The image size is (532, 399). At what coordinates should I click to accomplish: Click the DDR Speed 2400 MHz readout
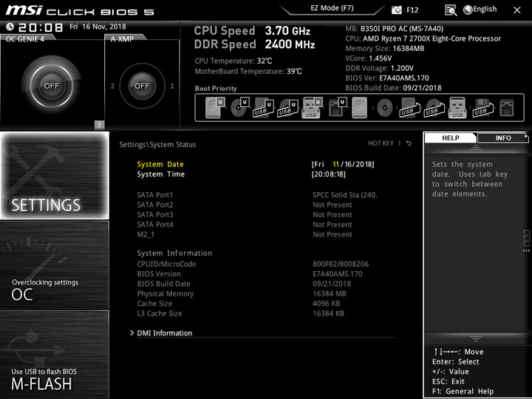(x=254, y=44)
